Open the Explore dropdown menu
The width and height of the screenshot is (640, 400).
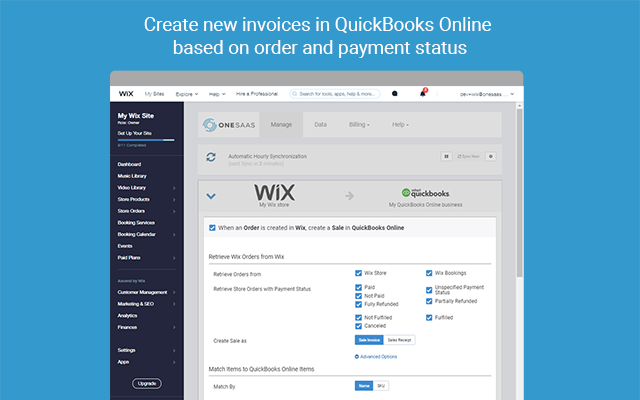[187, 94]
